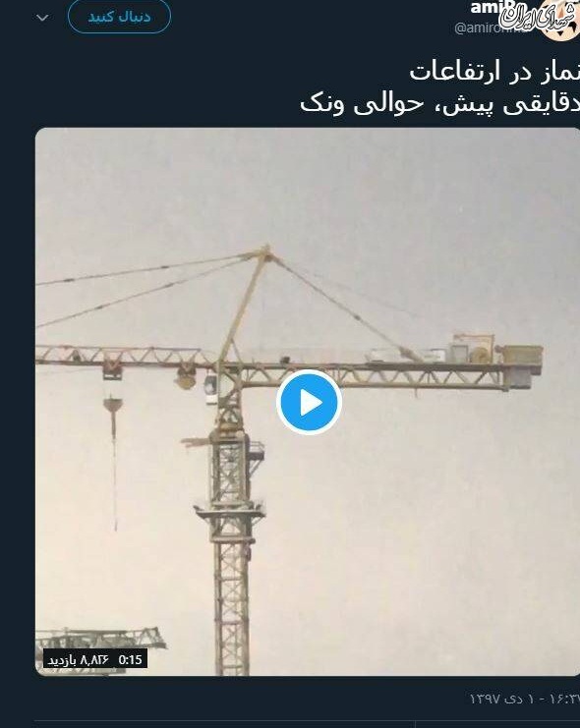Open the amiR display name profile
The image size is (580, 728).
click(x=492, y=7)
